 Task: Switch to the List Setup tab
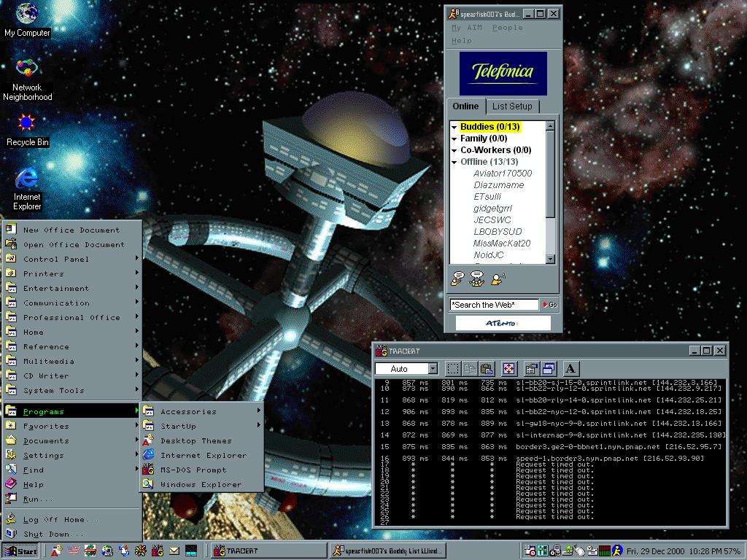512,106
